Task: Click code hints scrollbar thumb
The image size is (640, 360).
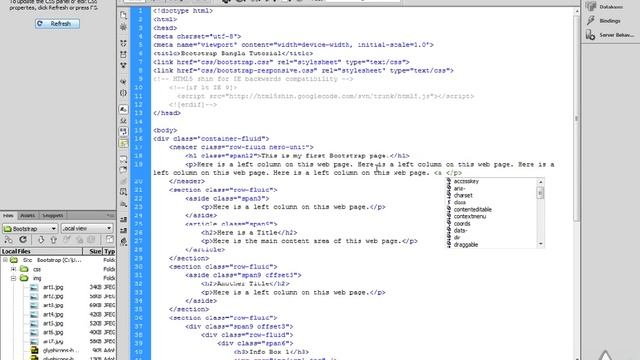Action: (541, 193)
